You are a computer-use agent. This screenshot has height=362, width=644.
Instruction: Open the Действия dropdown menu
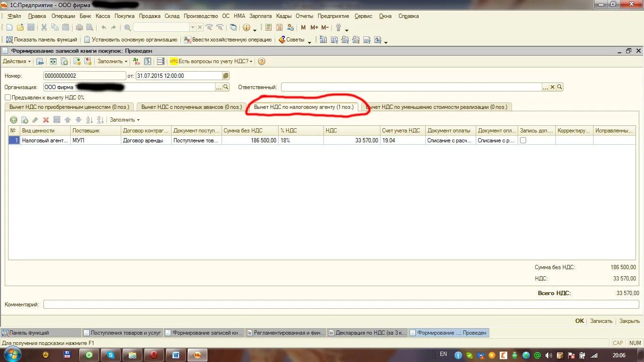click(x=17, y=61)
